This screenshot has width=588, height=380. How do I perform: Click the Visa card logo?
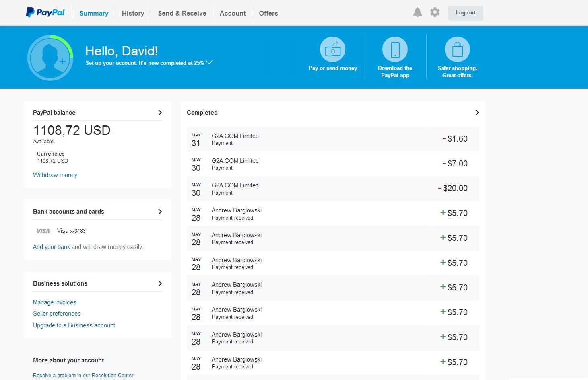point(43,231)
